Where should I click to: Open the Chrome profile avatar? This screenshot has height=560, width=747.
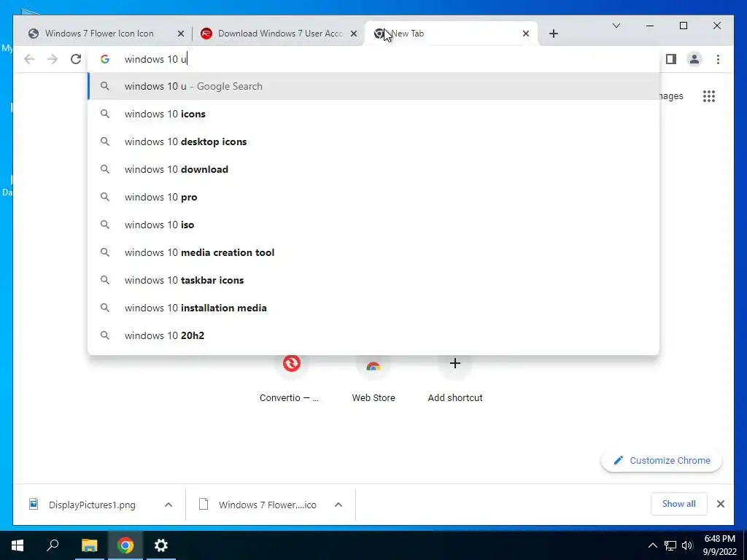click(694, 59)
